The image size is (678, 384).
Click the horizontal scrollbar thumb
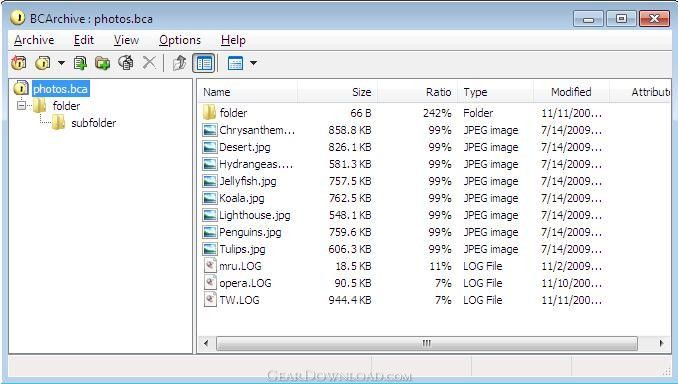(426, 344)
